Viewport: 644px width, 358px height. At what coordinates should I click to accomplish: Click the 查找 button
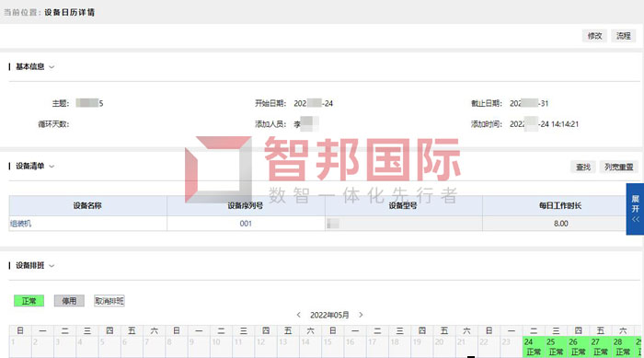coord(582,167)
